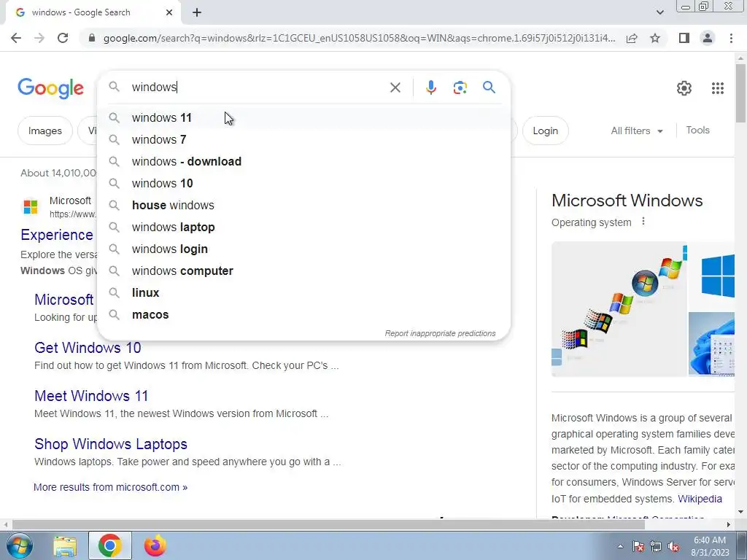
Task: Open the Chrome profile avatar
Action: [708, 38]
